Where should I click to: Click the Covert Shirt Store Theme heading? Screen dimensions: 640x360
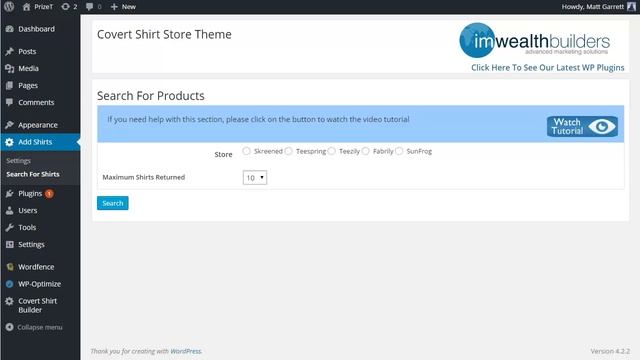pyautogui.click(x=164, y=34)
